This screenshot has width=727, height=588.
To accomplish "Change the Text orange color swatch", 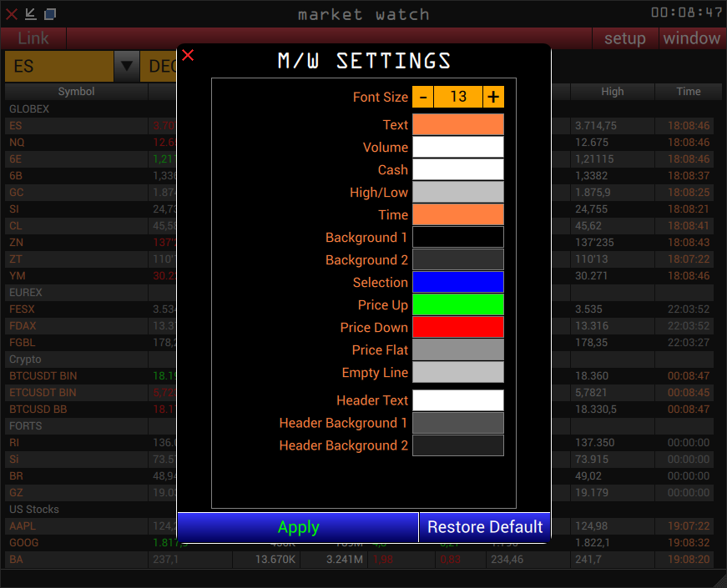I will (x=457, y=124).
